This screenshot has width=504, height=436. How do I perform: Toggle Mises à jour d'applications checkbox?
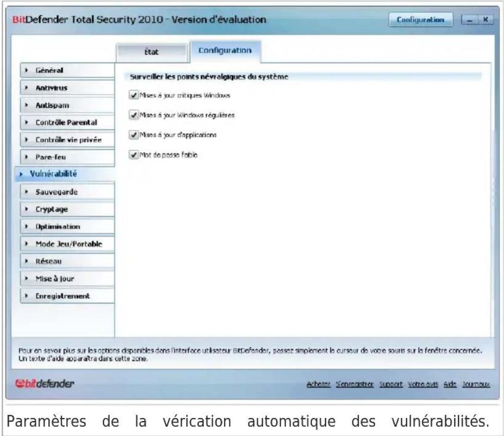click(x=134, y=135)
